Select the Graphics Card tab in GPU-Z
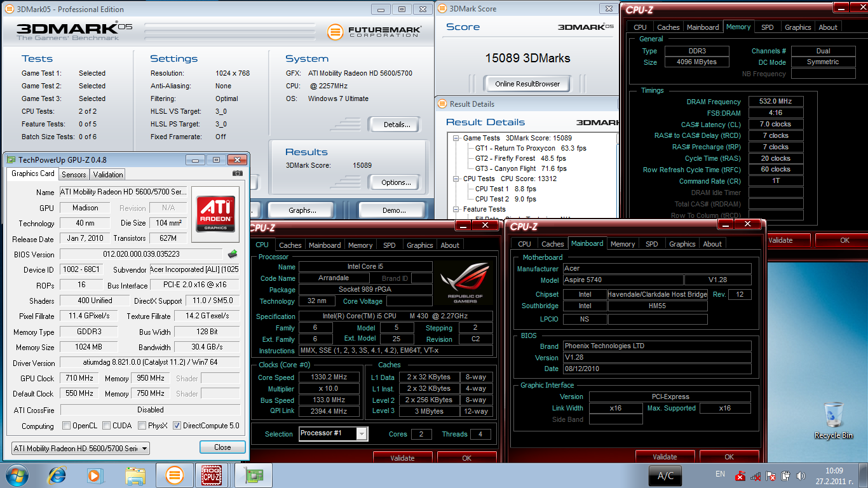868x488 pixels. point(33,173)
